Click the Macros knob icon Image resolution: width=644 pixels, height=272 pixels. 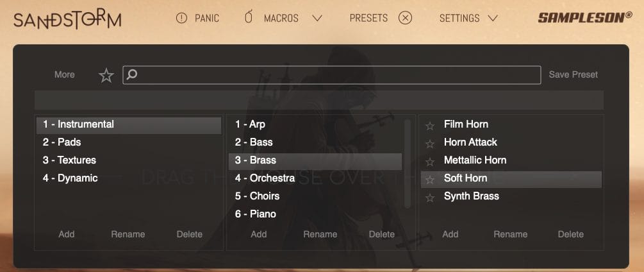pyautogui.click(x=249, y=18)
